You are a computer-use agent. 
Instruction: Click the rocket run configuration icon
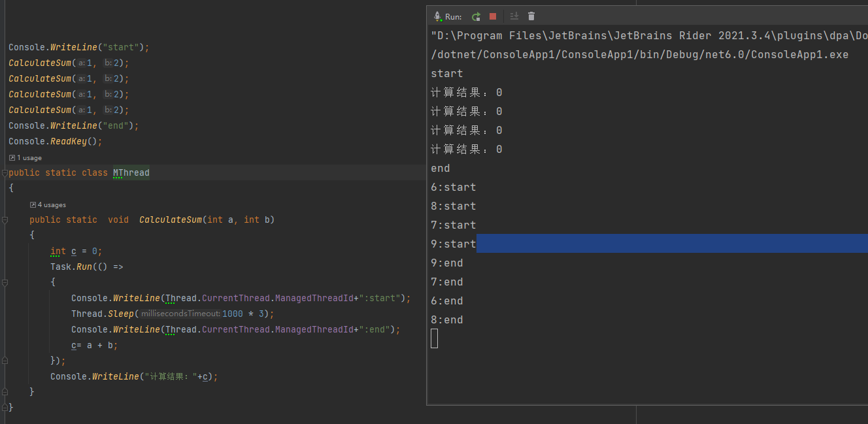(438, 16)
